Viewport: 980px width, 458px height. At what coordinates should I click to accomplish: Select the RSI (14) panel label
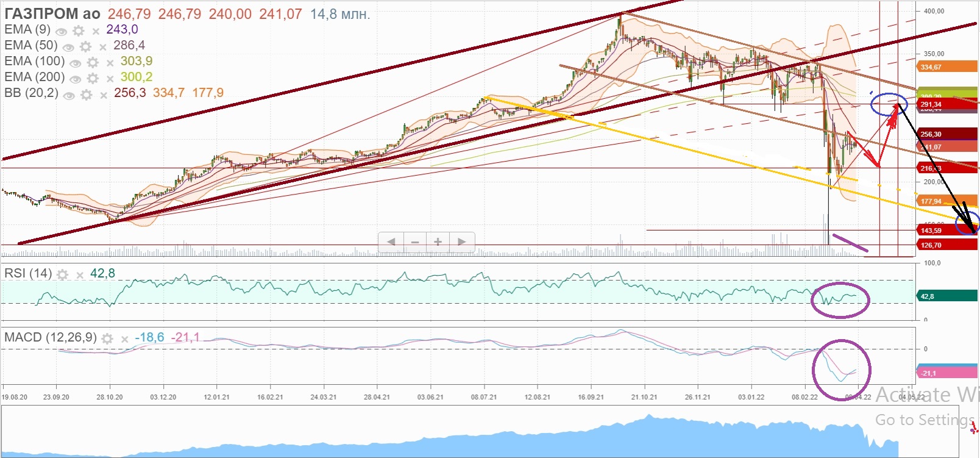(28, 273)
